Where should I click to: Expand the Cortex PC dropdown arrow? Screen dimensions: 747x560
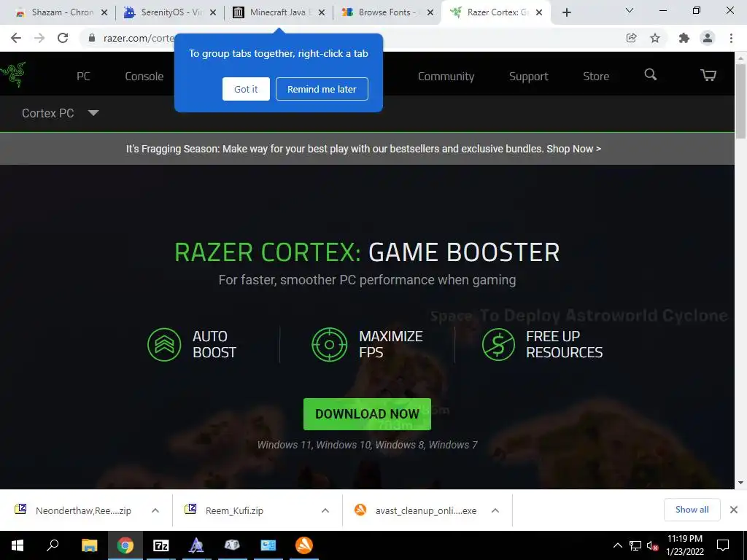[93, 113]
